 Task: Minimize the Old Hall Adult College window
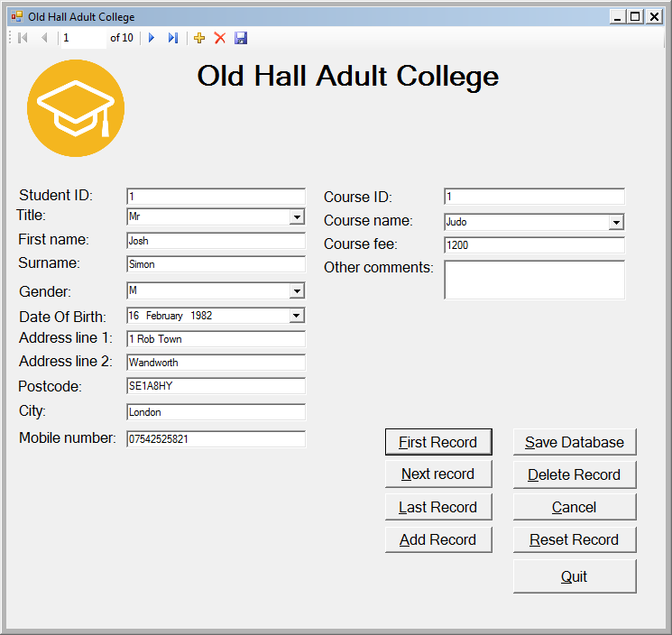point(617,17)
